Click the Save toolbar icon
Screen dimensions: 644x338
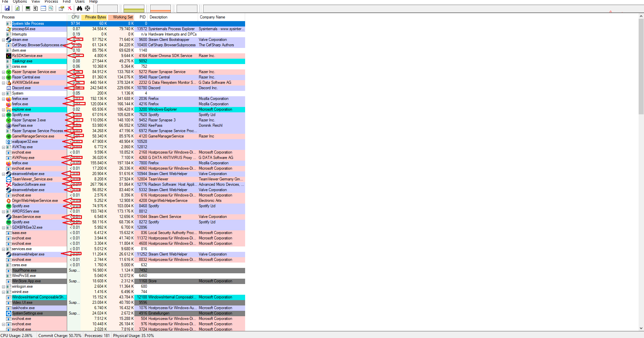pyautogui.click(x=7, y=8)
